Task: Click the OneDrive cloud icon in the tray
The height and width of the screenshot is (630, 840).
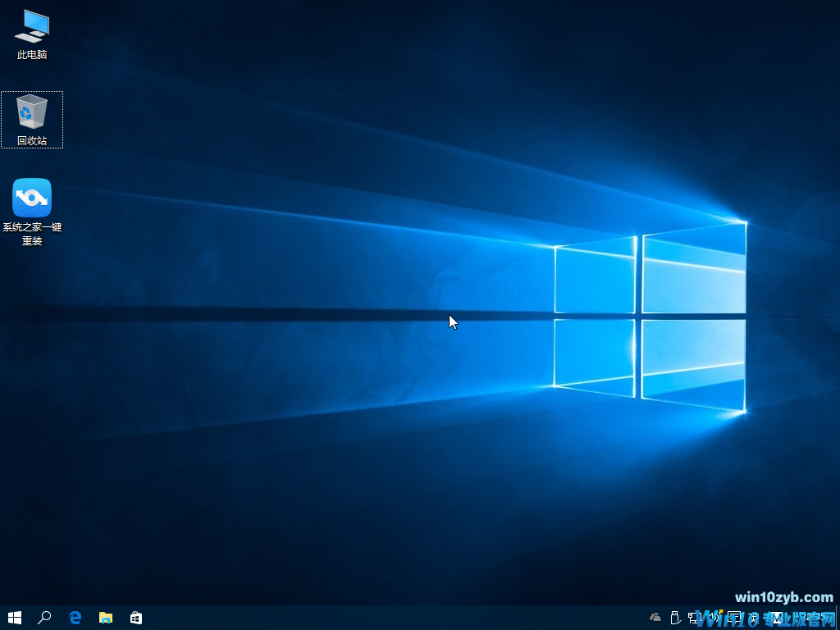Action: pos(655,618)
